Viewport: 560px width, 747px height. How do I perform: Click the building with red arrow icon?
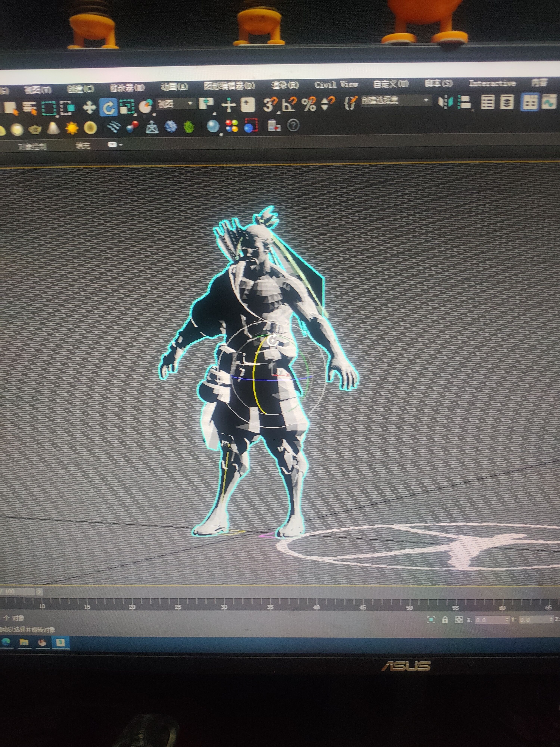click(274, 126)
